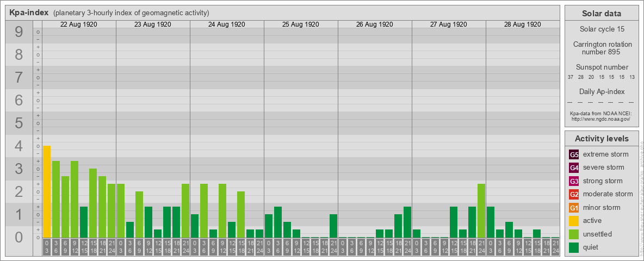Select the 25 Aug 1920 date header
The height and width of the screenshot is (261, 644).
[301, 24]
